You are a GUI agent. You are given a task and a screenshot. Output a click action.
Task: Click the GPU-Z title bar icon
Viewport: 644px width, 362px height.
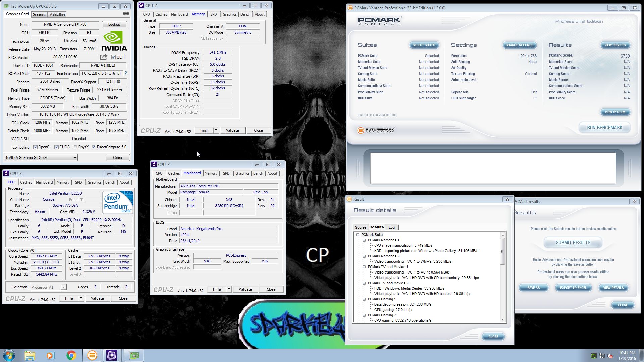pyautogui.click(x=7, y=6)
